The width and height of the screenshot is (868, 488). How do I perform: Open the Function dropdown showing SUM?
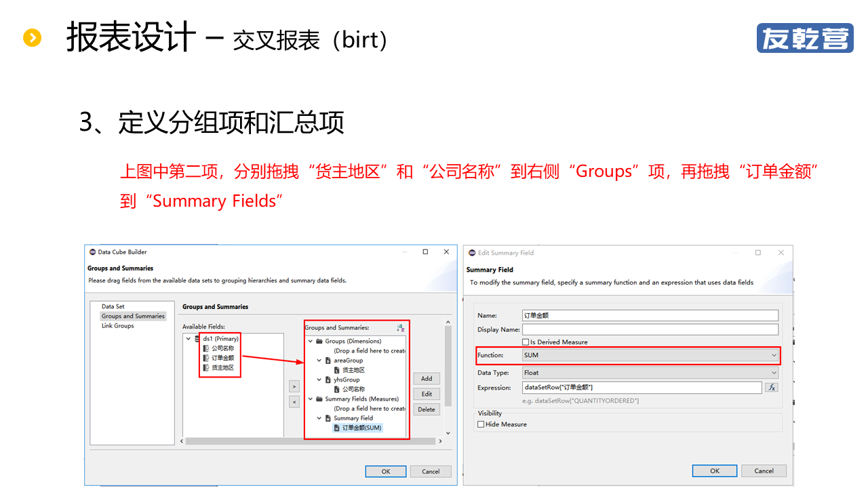tap(651, 355)
